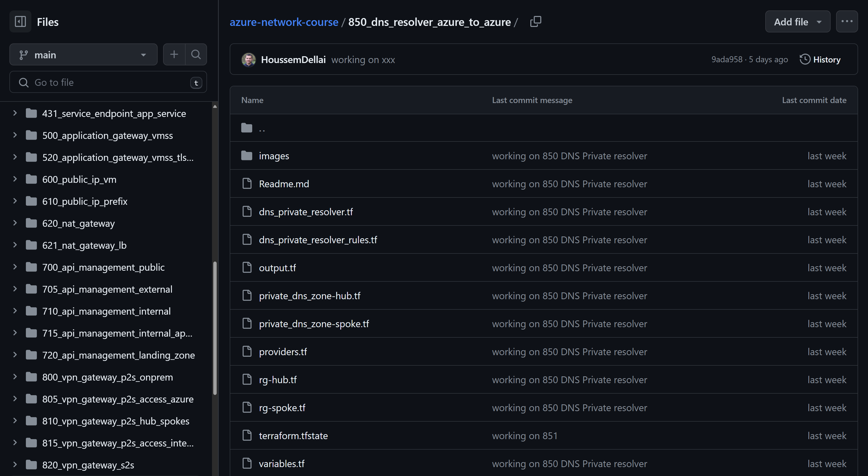This screenshot has width=868, height=476.
Task: Open the images folder icon
Action: tap(247, 156)
